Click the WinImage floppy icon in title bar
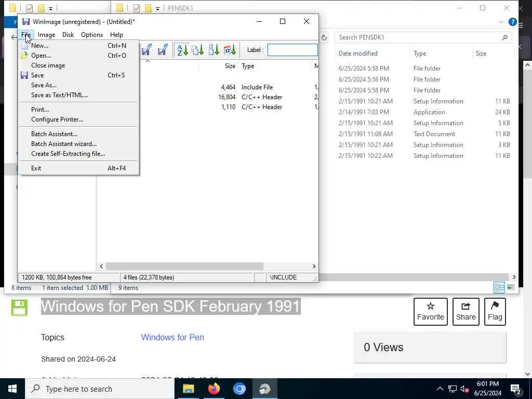 click(26, 21)
